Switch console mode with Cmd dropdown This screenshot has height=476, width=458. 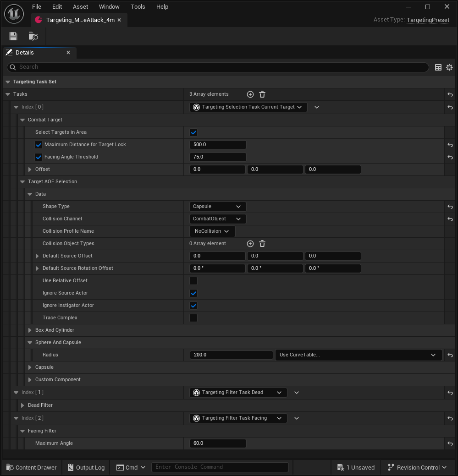(x=131, y=467)
